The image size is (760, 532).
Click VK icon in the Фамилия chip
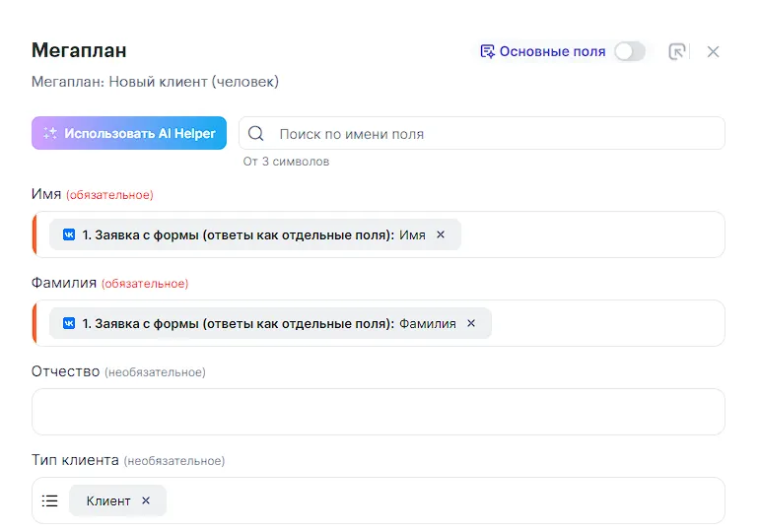pyautogui.click(x=69, y=323)
